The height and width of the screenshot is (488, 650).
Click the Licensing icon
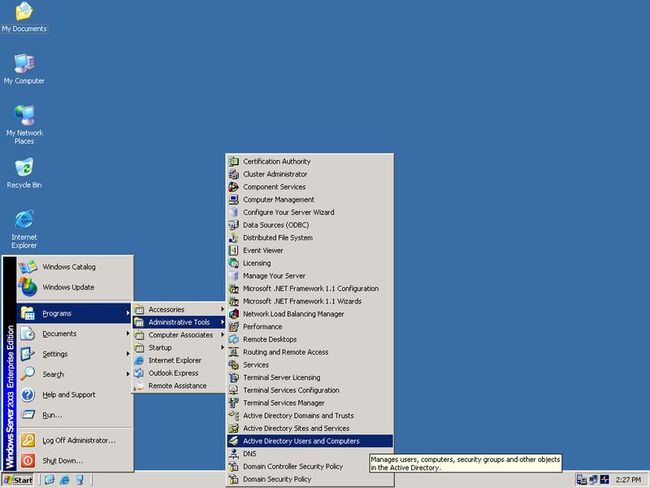click(x=234, y=263)
